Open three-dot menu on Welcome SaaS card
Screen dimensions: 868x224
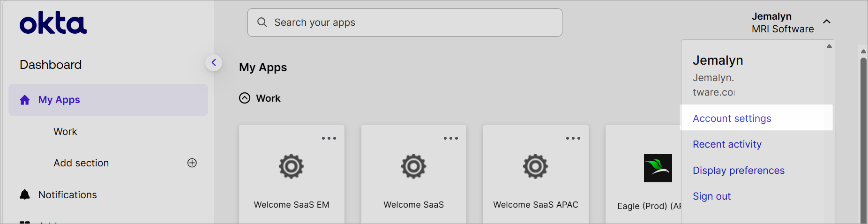pos(451,138)
